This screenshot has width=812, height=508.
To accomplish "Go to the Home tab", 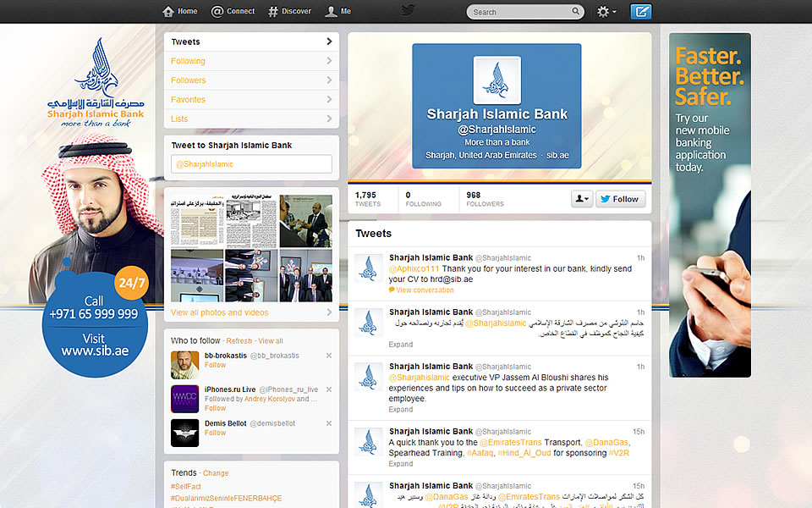I will (179, 12).
